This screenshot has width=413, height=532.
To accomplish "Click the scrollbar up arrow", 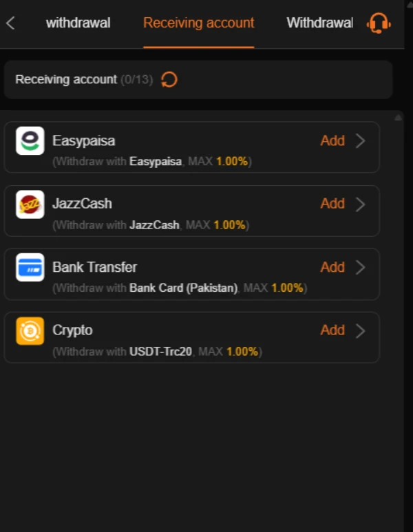I will coord(398,118).
